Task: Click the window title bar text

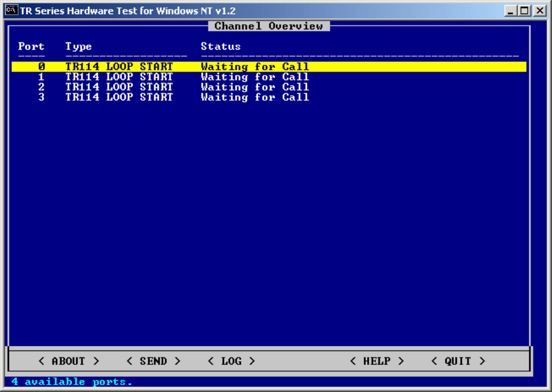Action: click(127, 11)
